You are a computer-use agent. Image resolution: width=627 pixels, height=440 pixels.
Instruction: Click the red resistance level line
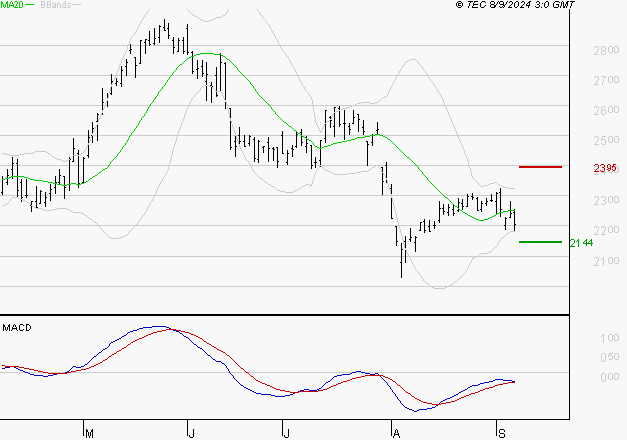click(x=540, y=167)
